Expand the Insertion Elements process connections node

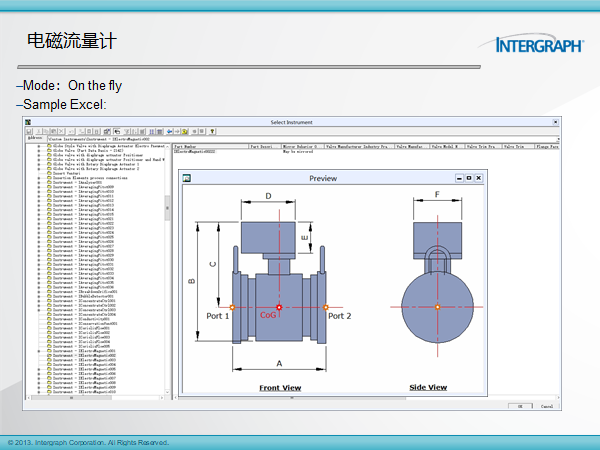click(x=39, y=178)
